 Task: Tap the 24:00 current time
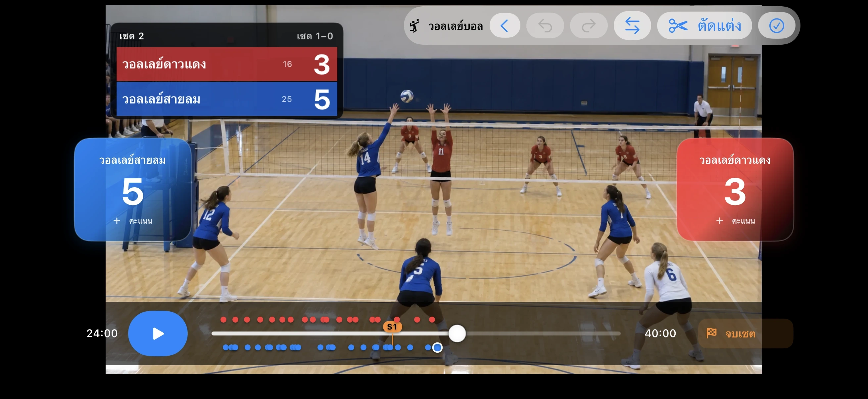[x=102, y=333]
